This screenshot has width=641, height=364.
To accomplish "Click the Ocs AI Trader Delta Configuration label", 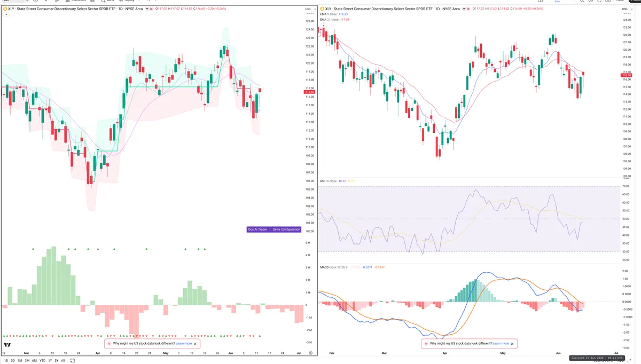I will point(273,230).
